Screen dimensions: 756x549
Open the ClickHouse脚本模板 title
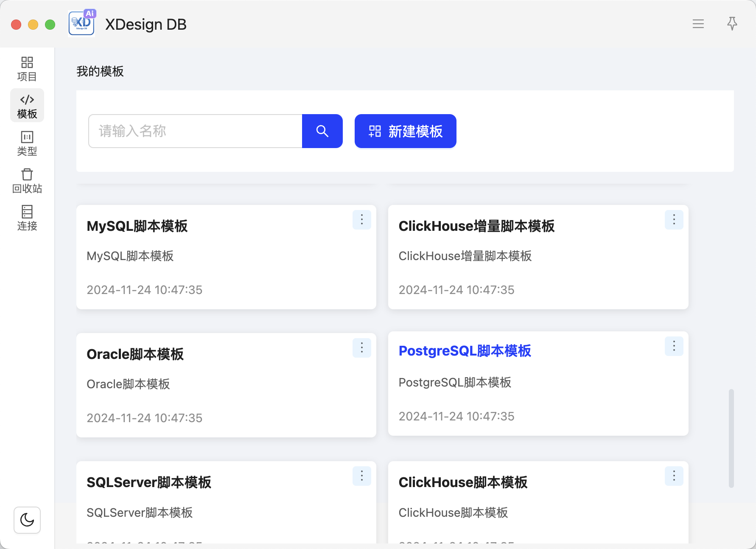[x=463, y=482]
